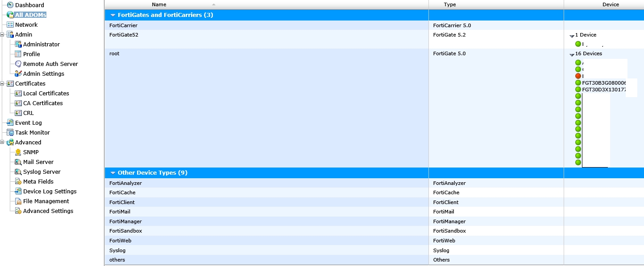Collapse Other Device Types group

click(x=113, y=173)
